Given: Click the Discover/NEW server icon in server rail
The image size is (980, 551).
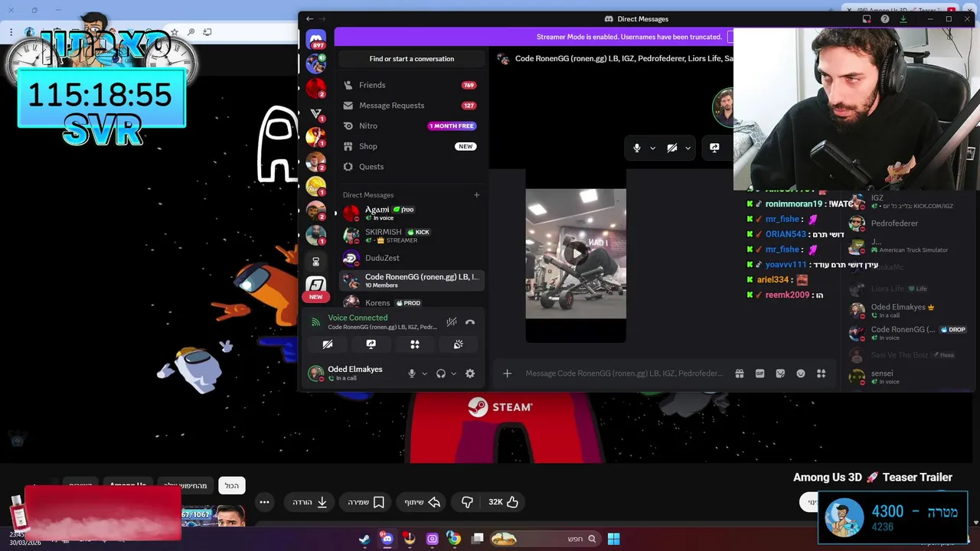Looking at the screenshot, I should pos(315,285).
